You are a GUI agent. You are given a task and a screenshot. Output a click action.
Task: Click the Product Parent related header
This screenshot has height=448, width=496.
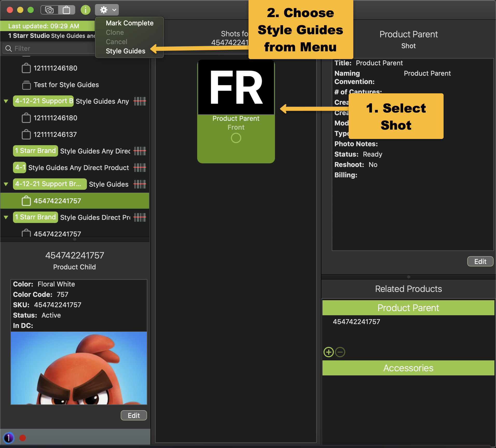point(408,308)
